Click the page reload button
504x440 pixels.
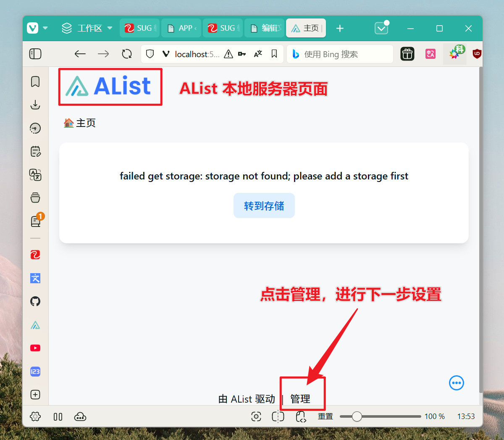[126, 54]
